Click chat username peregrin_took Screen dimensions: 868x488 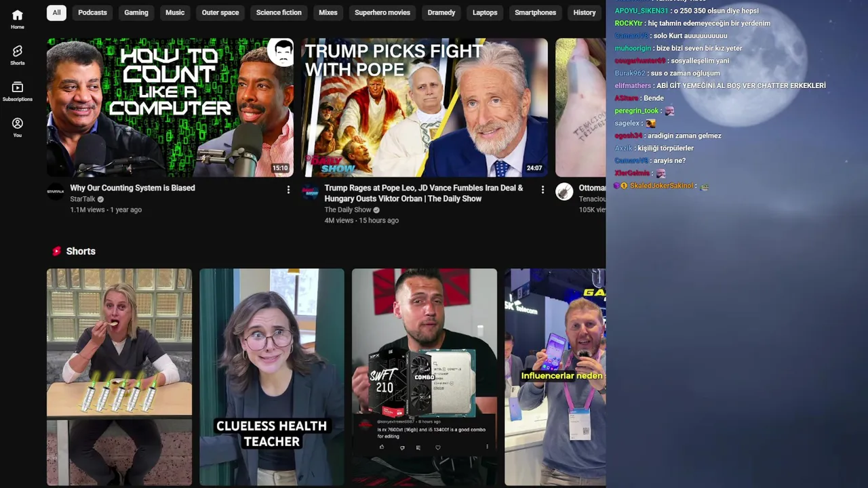(637, 110)
